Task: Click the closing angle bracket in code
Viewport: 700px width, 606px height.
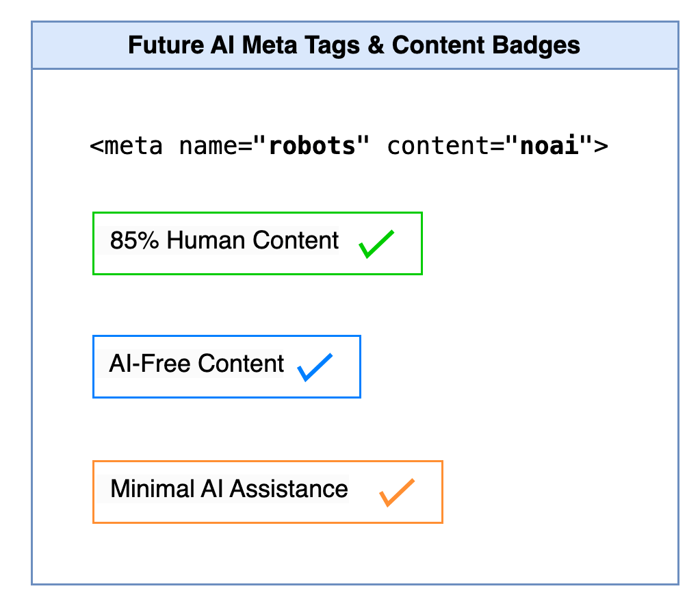Action: point(601,146)
